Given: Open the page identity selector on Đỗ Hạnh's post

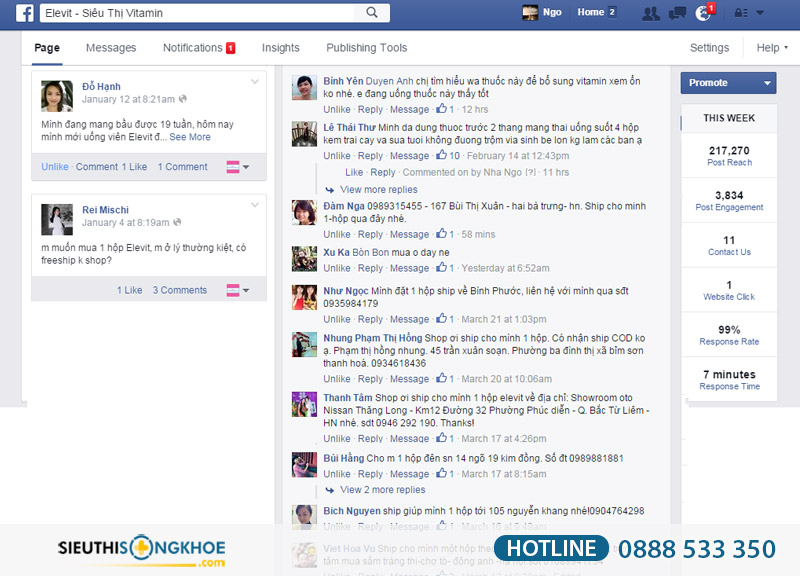Looking at the screenshot, I should click(x=238, y=167).
